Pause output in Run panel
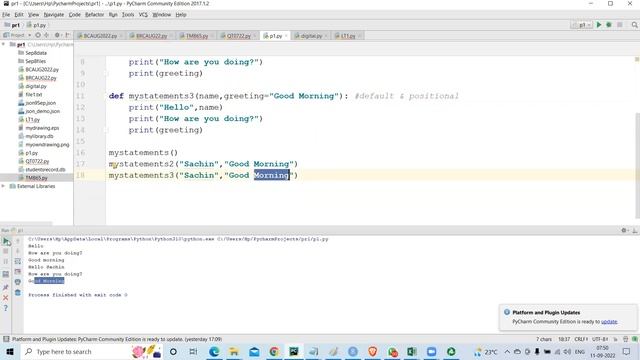 [x=6, y=262]
